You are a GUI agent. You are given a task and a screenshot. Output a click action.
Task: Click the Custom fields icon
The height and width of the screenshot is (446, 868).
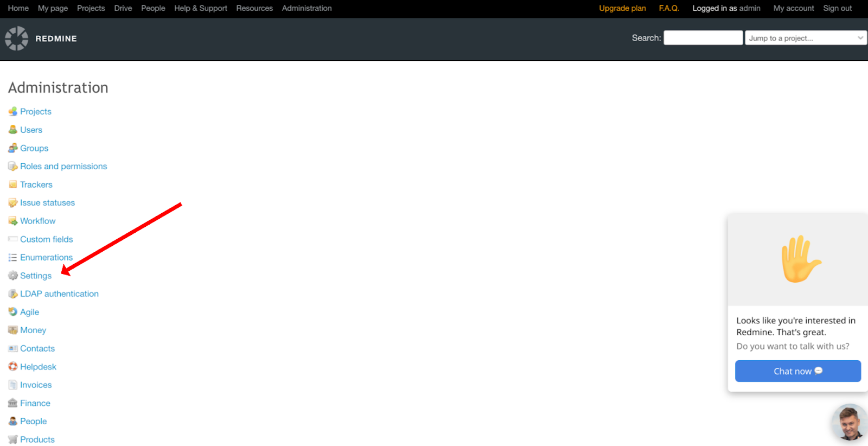(x=13, y=239)
